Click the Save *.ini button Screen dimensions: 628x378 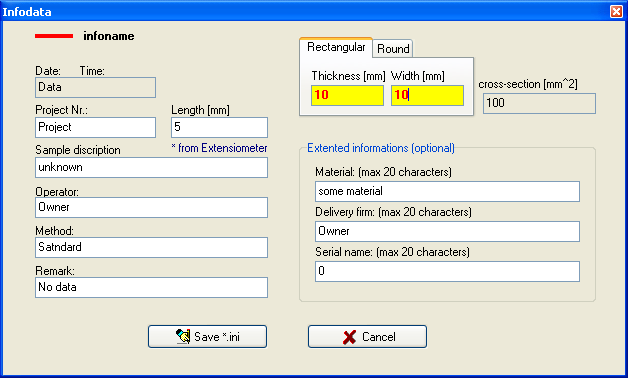[x=207, y=336]
